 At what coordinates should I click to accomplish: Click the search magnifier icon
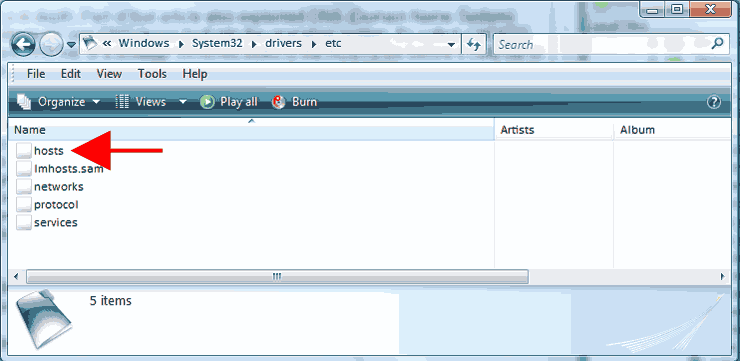tap(717, 44)
